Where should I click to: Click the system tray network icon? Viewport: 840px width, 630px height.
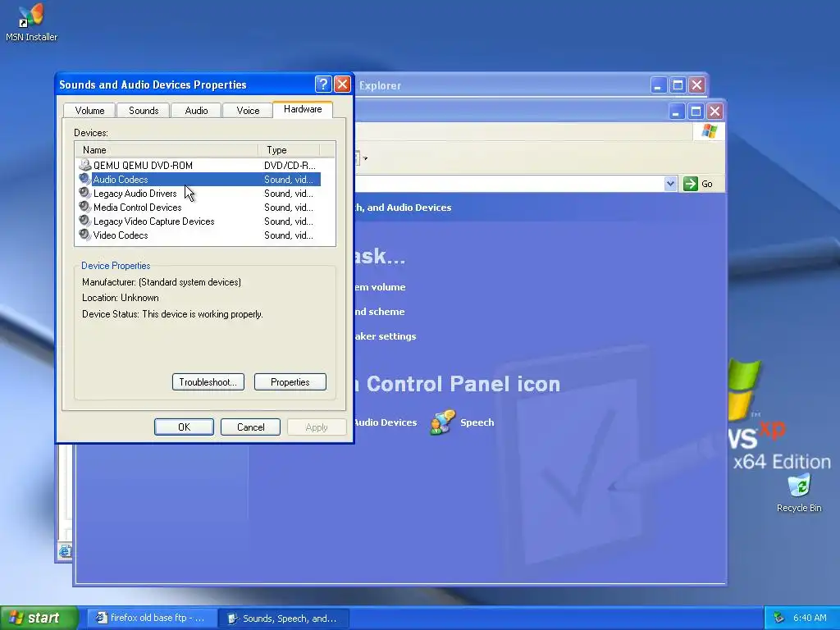[779, 618]
